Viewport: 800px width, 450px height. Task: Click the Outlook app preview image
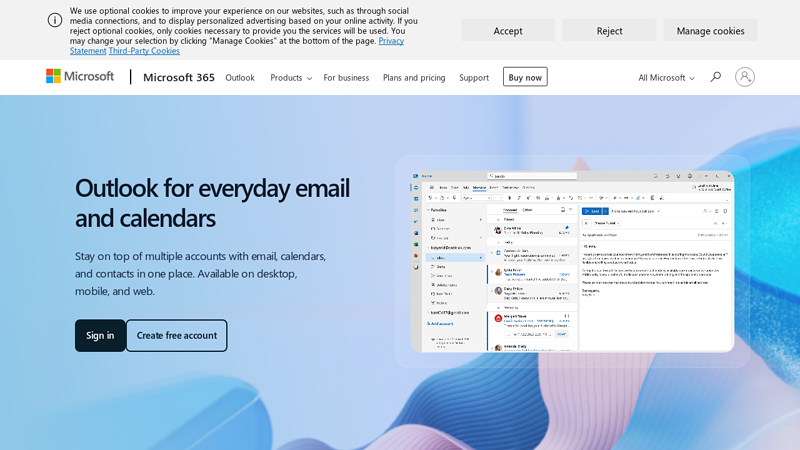pyautogui.click(x=572, y=261)
